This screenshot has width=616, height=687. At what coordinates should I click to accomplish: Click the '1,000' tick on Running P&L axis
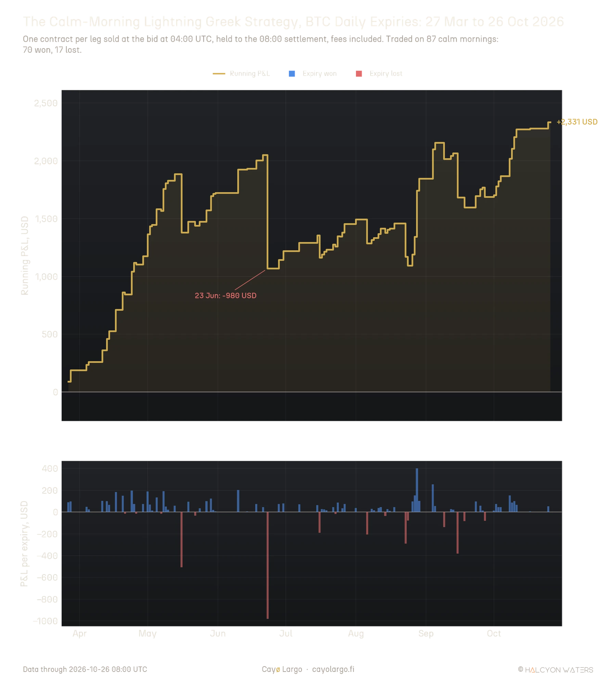[46, 276]
